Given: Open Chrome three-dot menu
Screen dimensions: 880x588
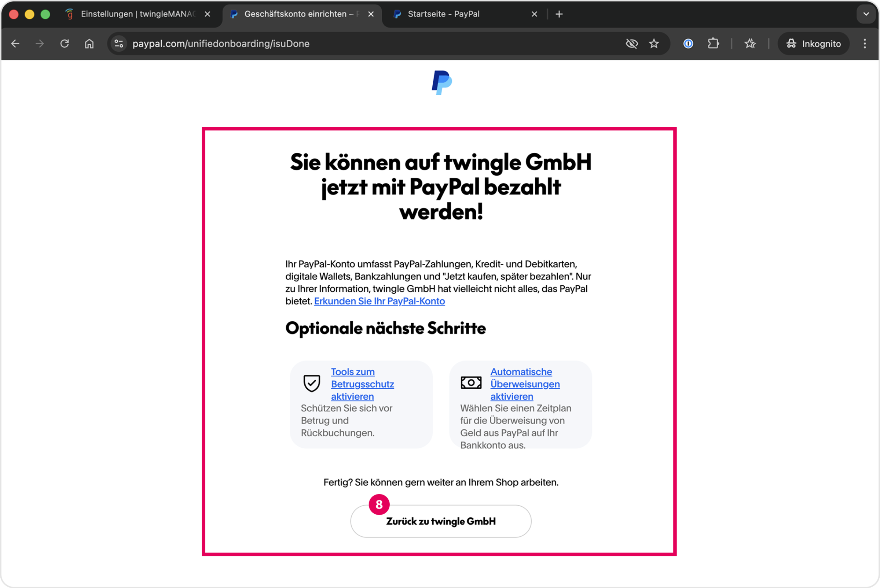Looking at the screenshot, I should tap(865, 44).
